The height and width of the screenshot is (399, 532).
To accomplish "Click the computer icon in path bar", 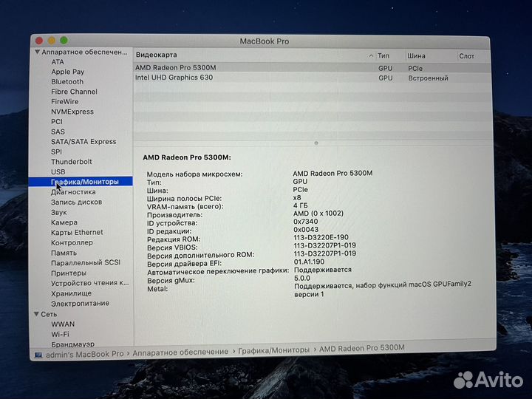I will [x=38, y=355].
